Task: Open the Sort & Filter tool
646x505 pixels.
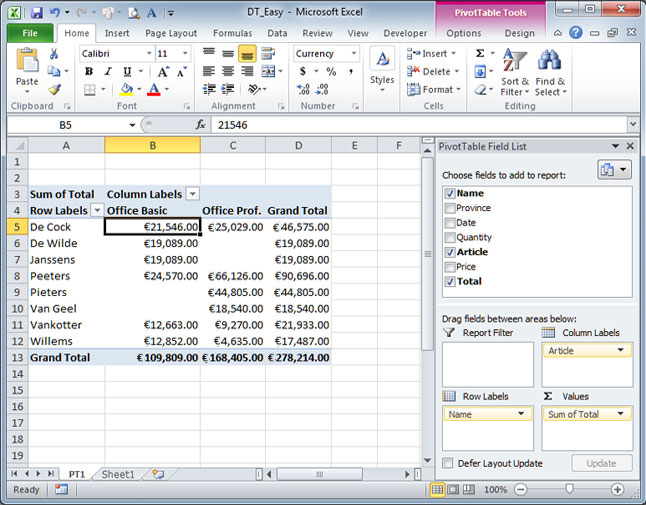Action: [515, 70]
